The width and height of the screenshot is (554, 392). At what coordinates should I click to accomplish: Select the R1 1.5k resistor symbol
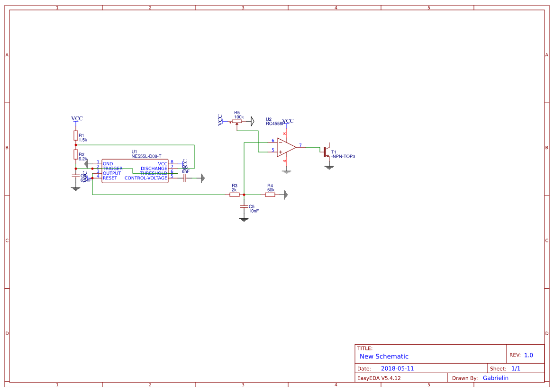pos(76,135)
